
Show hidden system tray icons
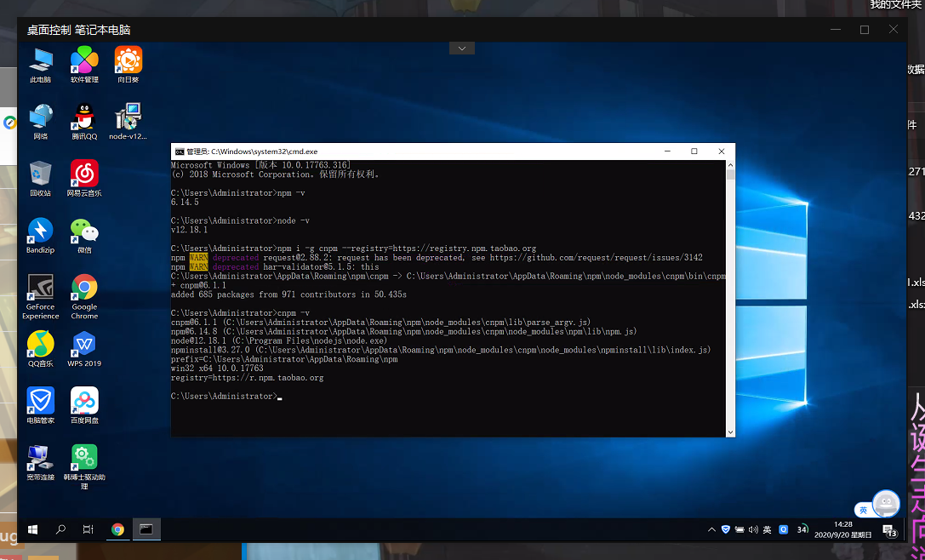click(711, 529)
